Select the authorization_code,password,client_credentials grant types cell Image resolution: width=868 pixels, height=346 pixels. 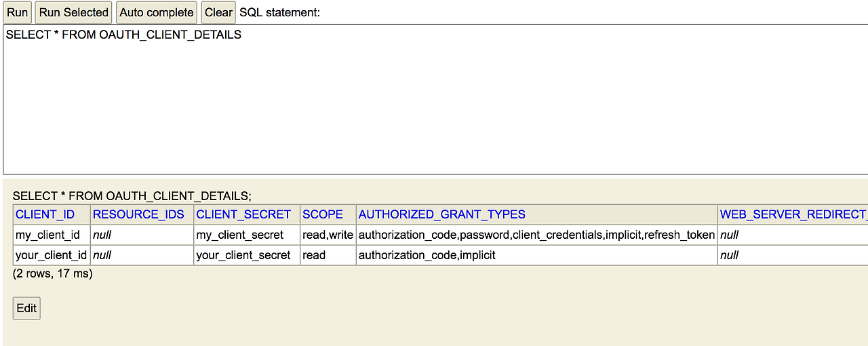click(536, 235)
